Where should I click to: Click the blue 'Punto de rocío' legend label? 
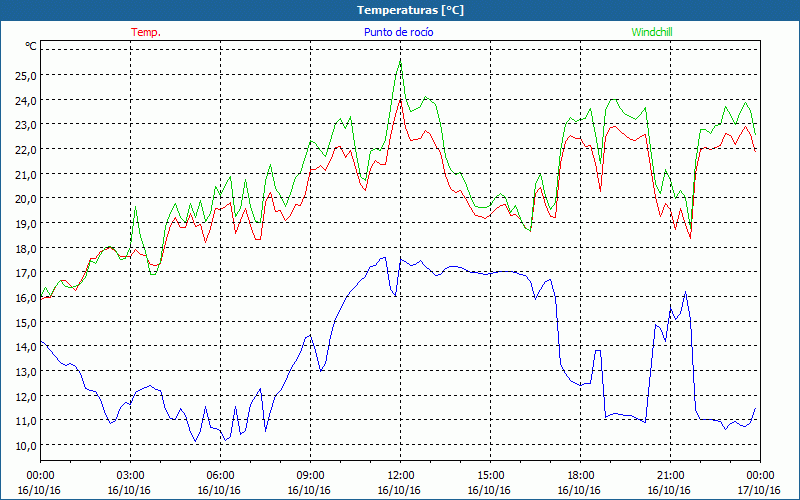tap(398, 32)
